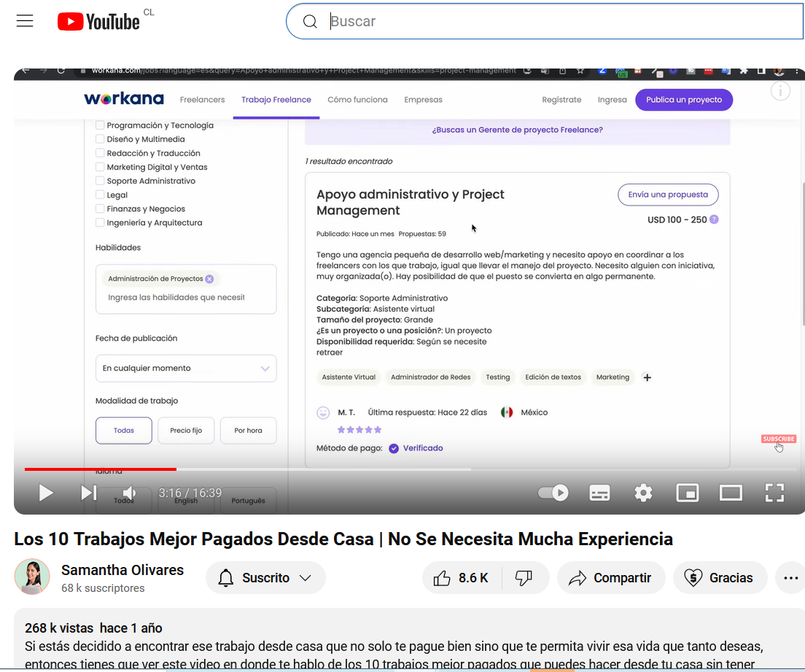Viewport: 805px width, 672px height.
Task: Dislike the video with thumbs down
Action: click(524, 577)
